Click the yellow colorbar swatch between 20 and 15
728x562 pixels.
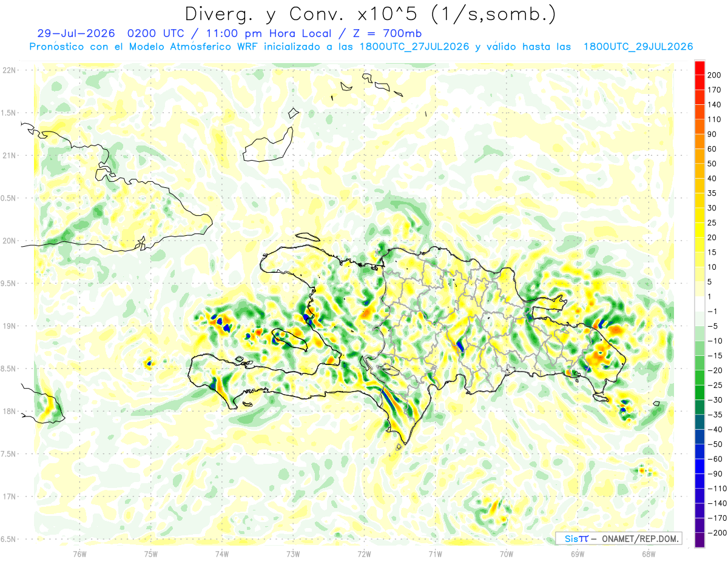(x=699, y=245)
